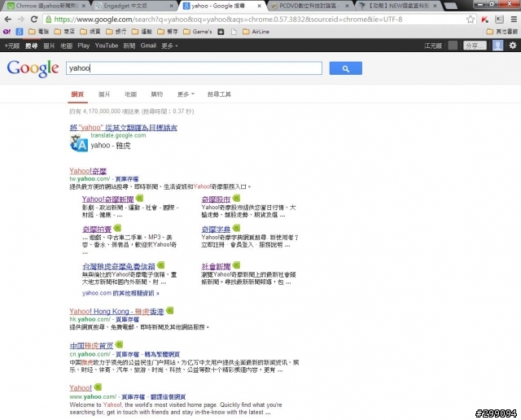Focus the Google search box containing yahoo

click(x=194, y=68)
